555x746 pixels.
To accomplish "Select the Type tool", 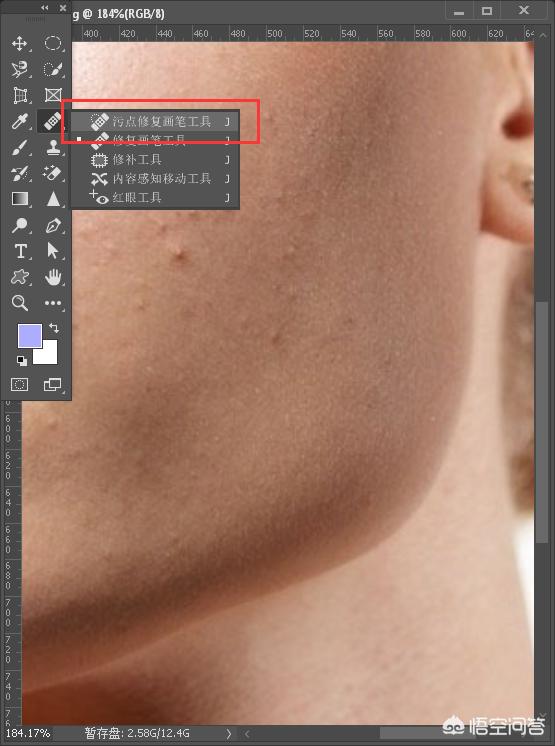I will 19,251.
